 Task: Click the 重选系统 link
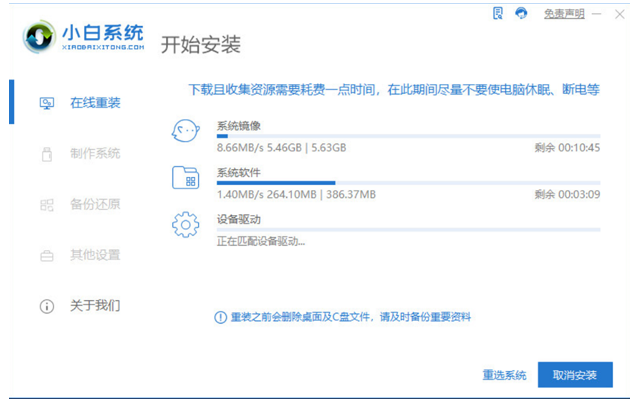tap(504, 375)
